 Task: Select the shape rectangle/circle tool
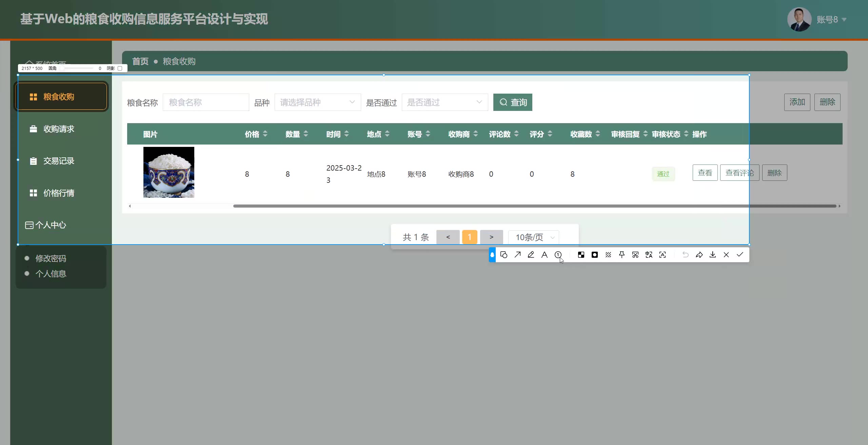(504, 255)
